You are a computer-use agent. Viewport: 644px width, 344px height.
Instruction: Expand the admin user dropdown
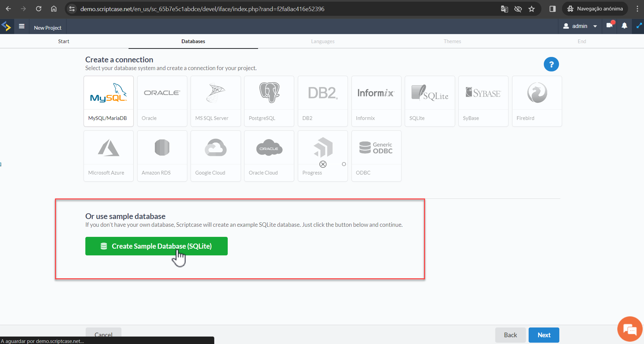pyautogui.click(x=580, y=26)
